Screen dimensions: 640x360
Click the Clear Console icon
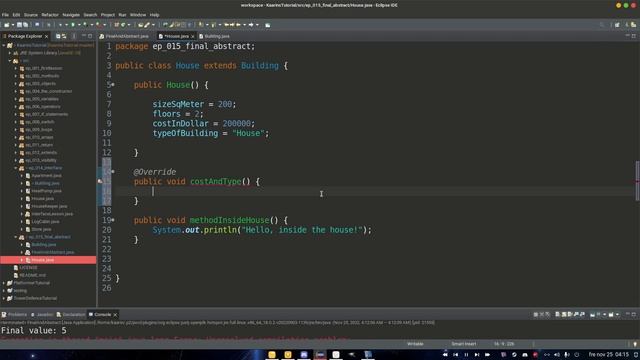point(557,315)
